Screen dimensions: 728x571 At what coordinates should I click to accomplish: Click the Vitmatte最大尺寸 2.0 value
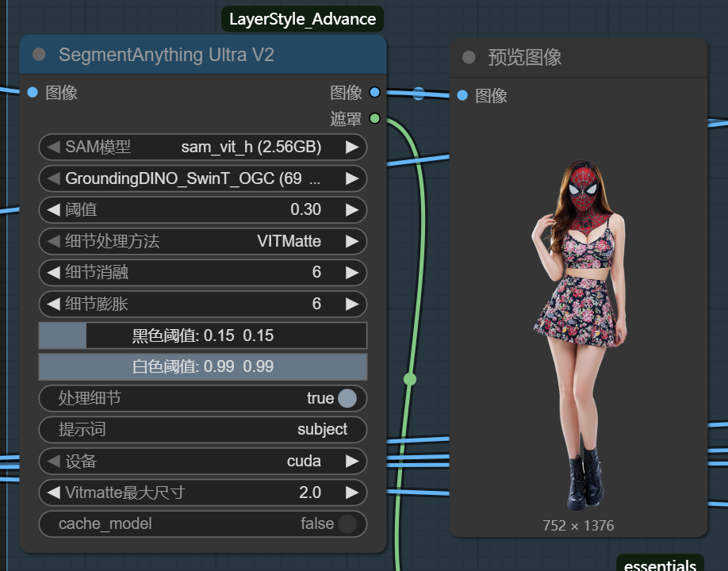(310, 492)
